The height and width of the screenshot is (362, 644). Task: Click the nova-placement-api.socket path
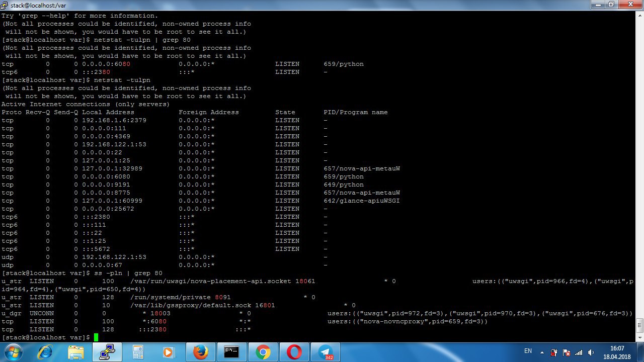point(211,282)
